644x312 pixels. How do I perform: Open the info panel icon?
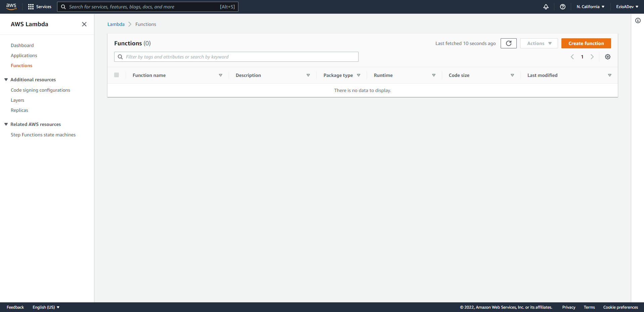click(x=638, y=20)
